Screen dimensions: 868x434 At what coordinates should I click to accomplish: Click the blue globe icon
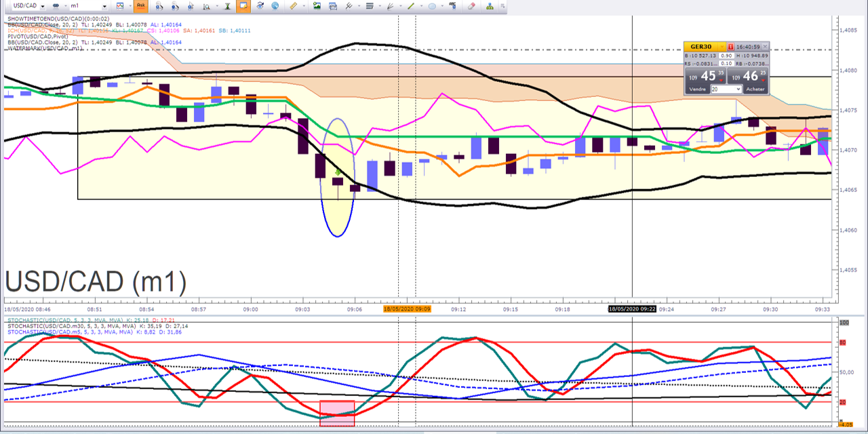click(x=275, y=6)
